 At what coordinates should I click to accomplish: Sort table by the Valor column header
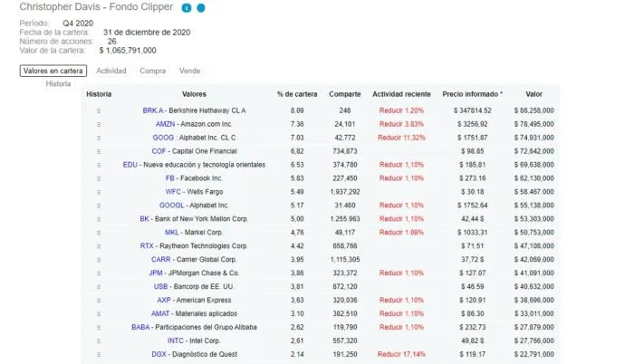point(533,93)
